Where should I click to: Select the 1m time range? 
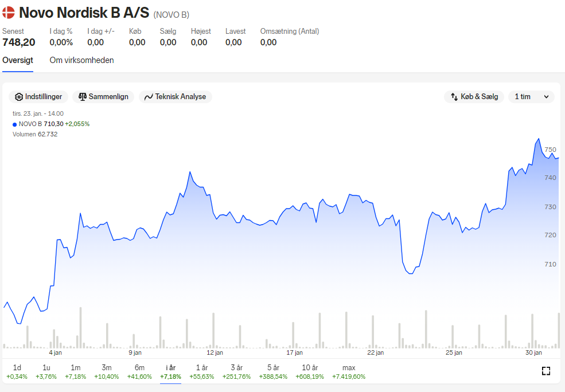click(75, 372)
